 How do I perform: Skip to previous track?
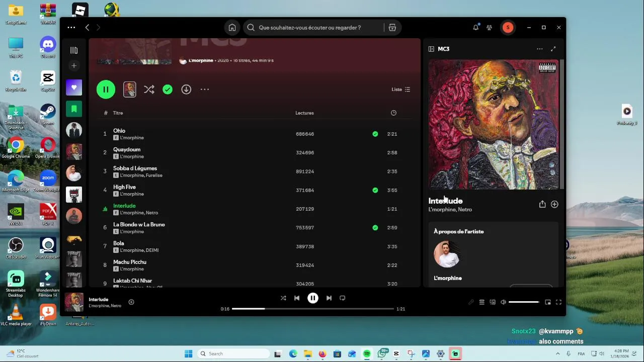tap(297, 298)
